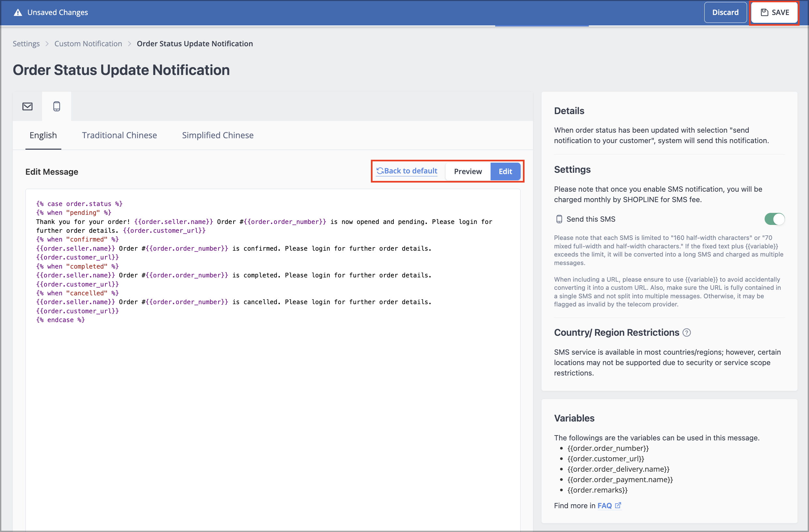Switch message view to Preview mode
Image resolution: width=809 pixels, height=532 pixels.
468,171
